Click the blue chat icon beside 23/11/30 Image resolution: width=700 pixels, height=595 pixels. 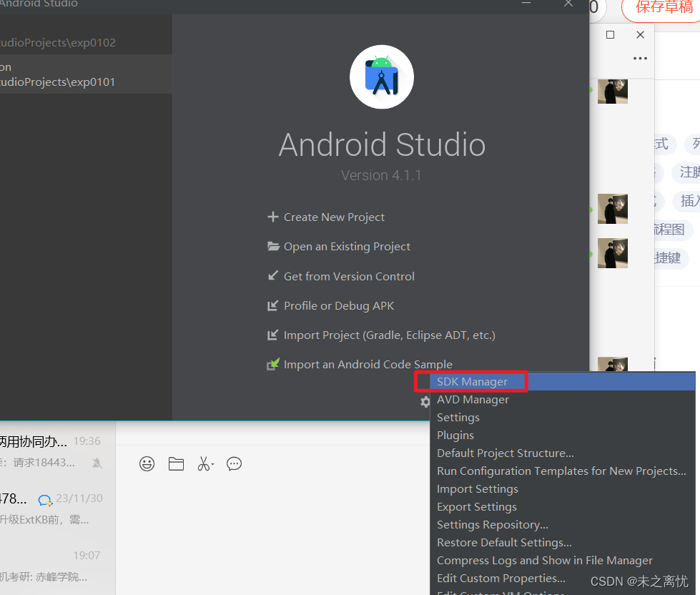tap(45, 501)
